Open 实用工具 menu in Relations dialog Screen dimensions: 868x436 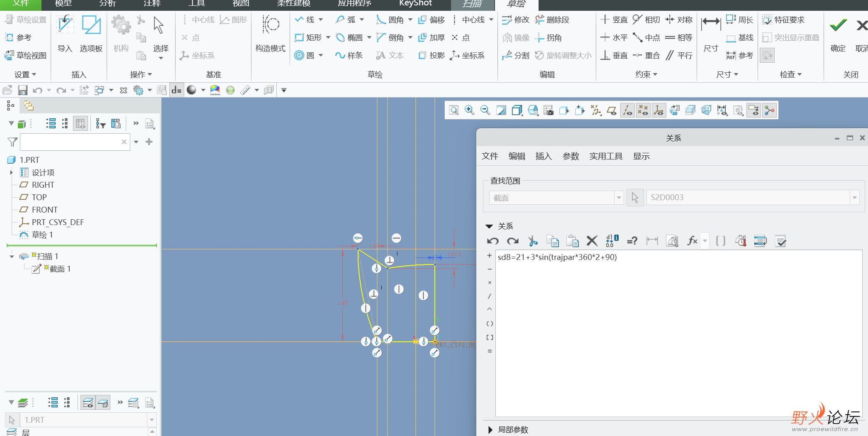606,156
